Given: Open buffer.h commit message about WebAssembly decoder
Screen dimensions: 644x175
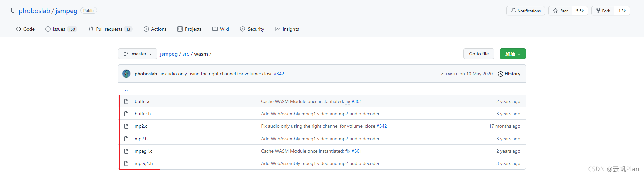Looking at the screenshot, I should [x=320, y=114].
